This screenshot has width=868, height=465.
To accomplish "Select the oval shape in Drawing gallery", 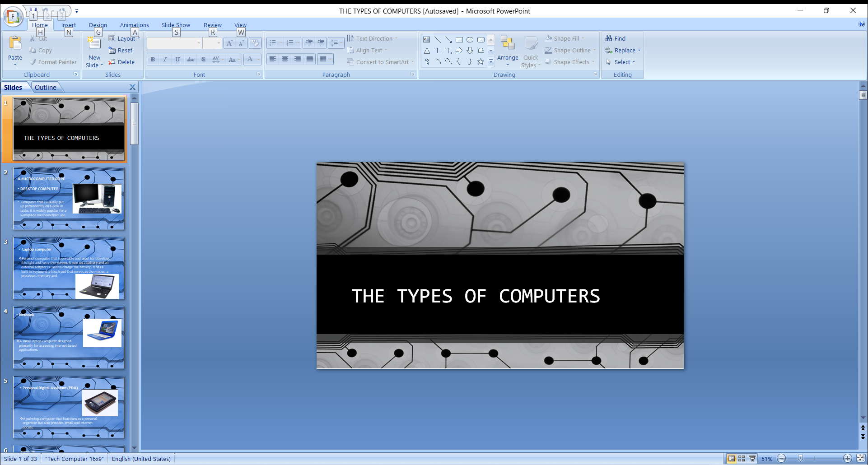I will click(x=470, y=40).
